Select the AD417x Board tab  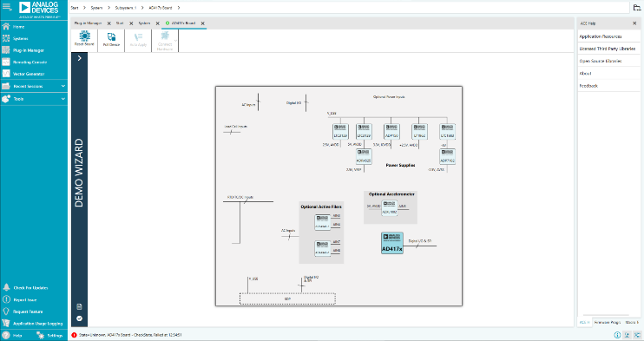(183, 23)
